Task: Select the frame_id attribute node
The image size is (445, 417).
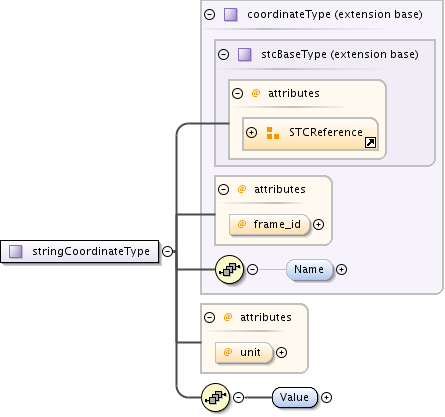Action: pyautogui.click(x=269, y=225)
